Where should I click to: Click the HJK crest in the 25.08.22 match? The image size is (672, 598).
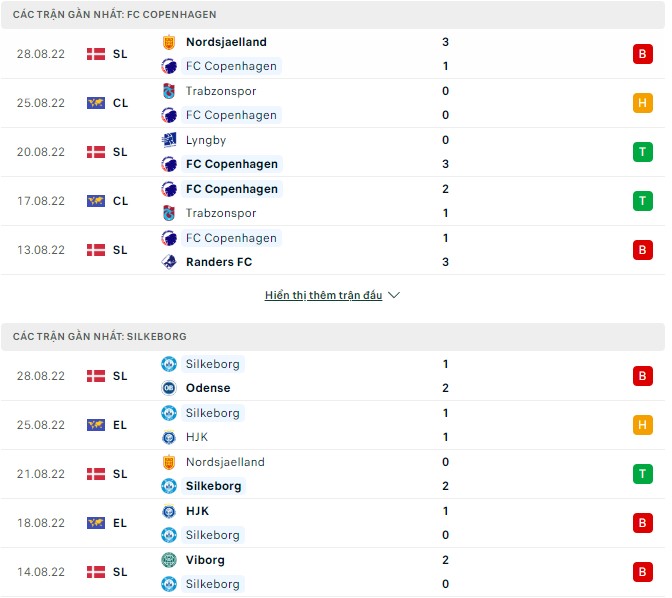(168, 437)
